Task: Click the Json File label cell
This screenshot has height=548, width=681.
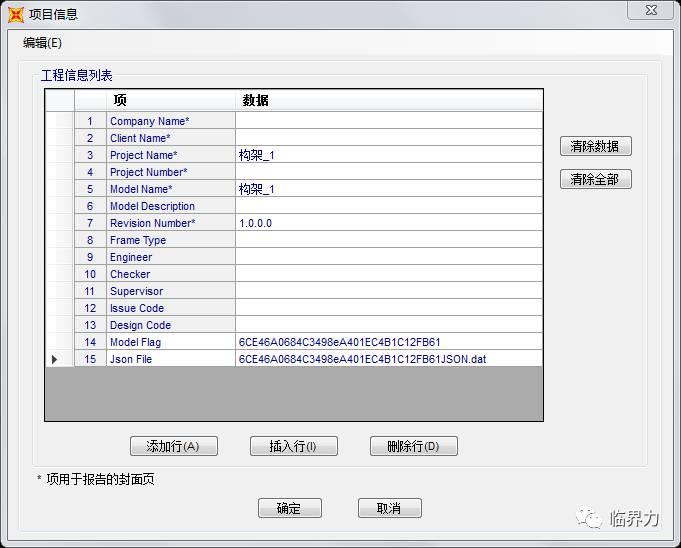Action: pos(171,359)
